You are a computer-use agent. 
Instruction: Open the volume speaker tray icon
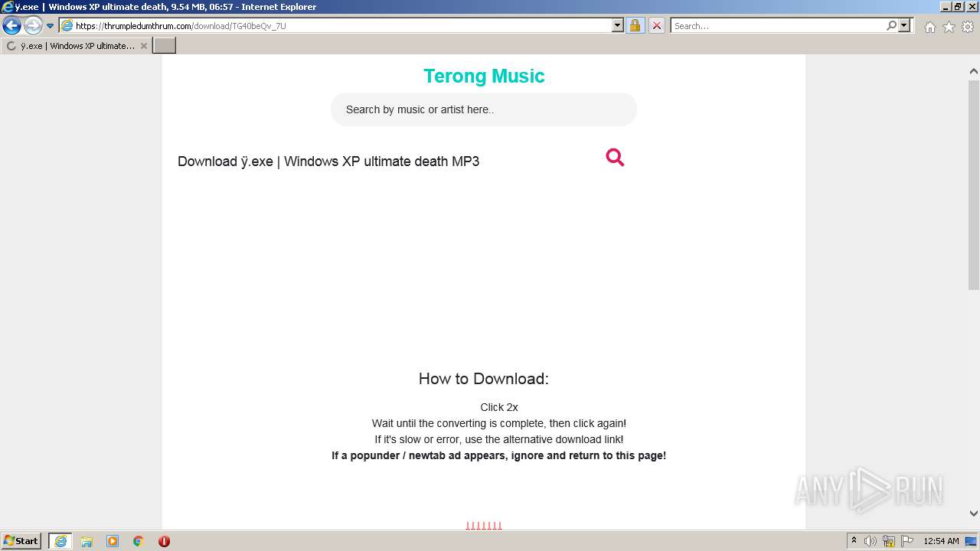[871, 541]
